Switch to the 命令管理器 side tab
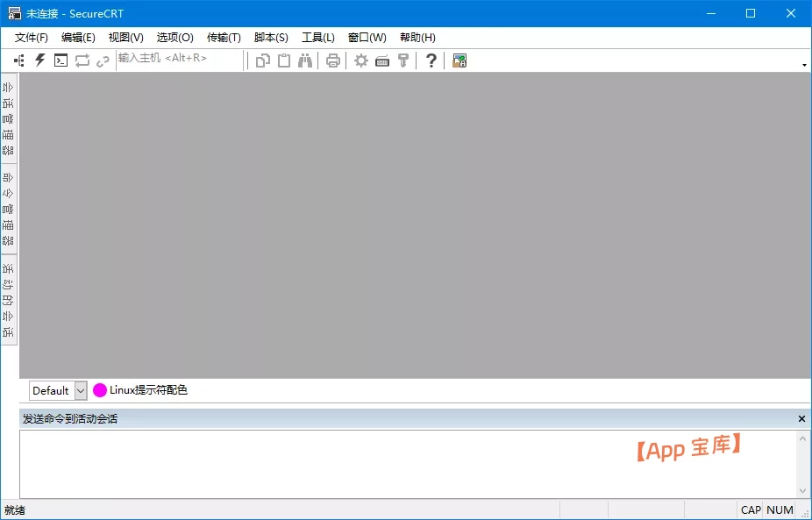Viewport: 812px width, 520px height. pyautogui.click(x=9, y=209)
